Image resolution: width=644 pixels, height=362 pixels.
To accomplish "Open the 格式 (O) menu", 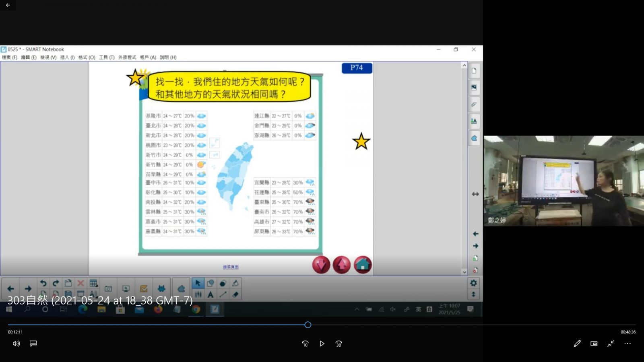I will click(x=87, y=58).
